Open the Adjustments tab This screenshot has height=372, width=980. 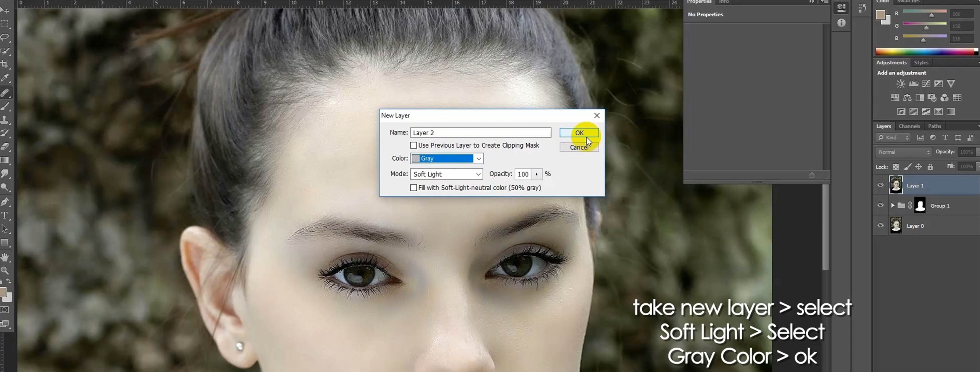891,63
